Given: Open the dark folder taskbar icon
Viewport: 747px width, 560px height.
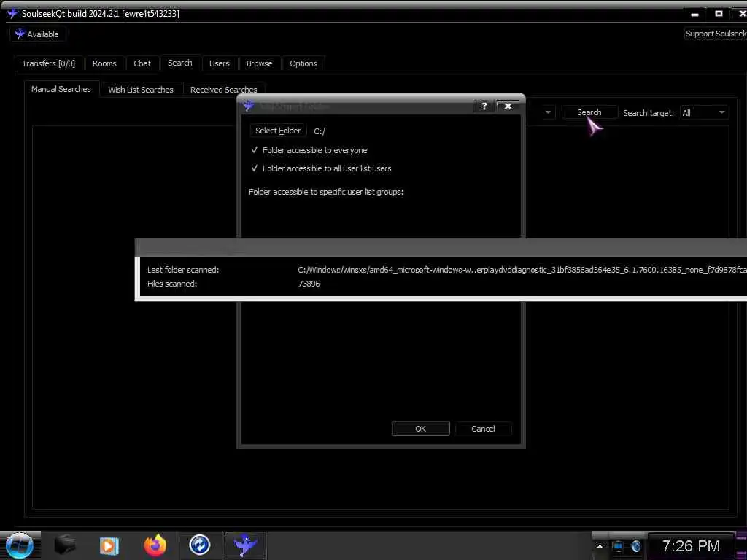Looking at the screenshot, I should tap(65, 545).
